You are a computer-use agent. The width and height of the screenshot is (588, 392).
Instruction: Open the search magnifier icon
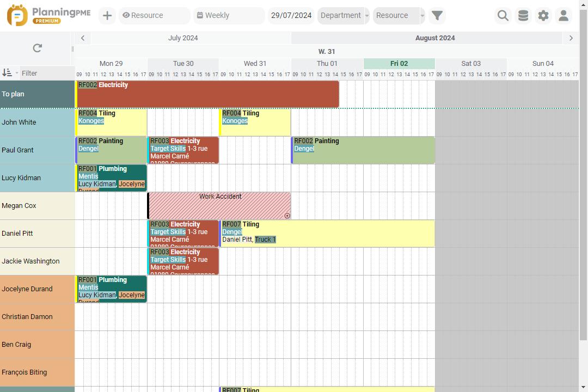pyautogui.click(x=503, y=15)
